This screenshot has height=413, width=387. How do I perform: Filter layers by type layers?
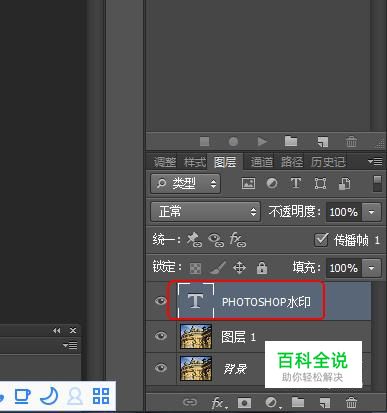296,183
